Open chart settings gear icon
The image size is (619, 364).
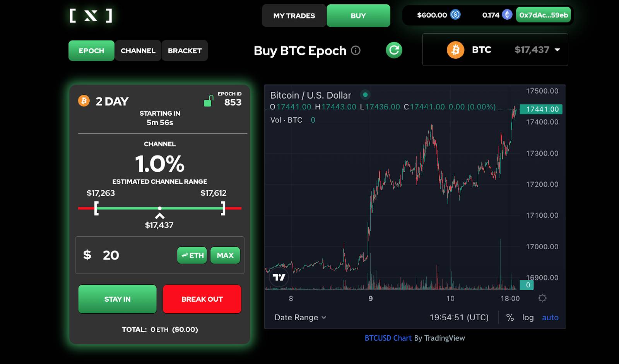click(542, 298)
